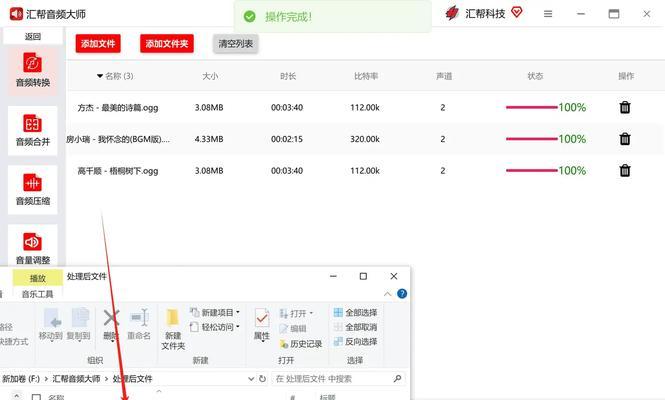Select file 房小瑞 - 我怀念的(BGM版)
The width and height of the screenshot is (665, 400).
coord(118,139)
